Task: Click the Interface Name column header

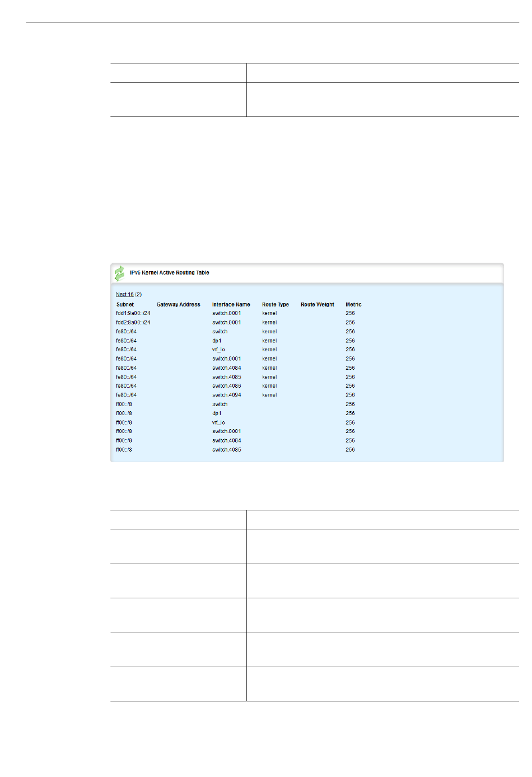Action: point(231,305)
